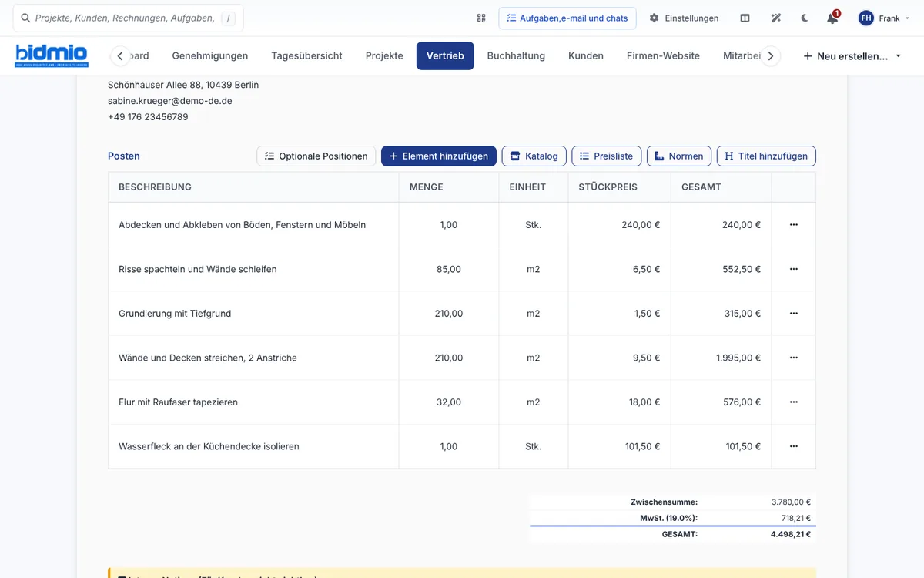Select the Vertrieb tab
Viewport: 924px width, 578px height.
coord(445,55)
